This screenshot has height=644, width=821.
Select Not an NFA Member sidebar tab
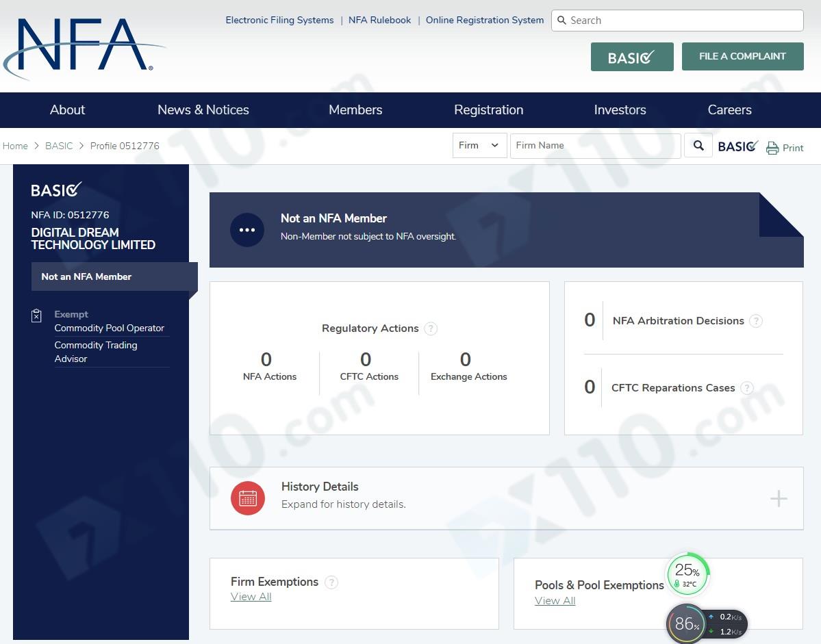tap(114, 276)
